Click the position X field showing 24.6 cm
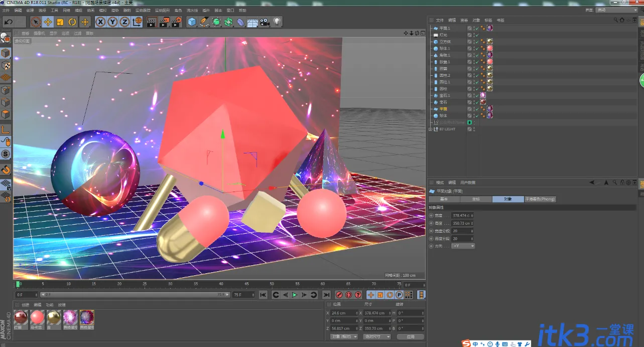 [344, 313]
